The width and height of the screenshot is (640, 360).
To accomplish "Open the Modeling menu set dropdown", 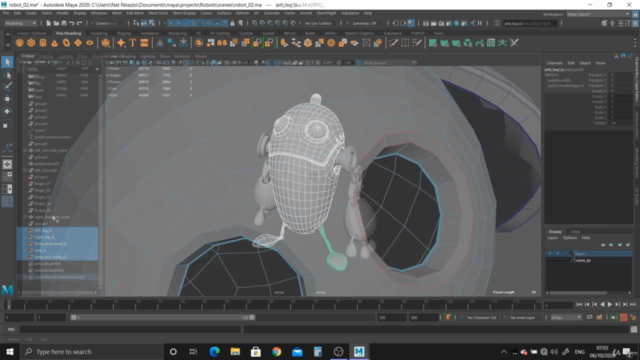I will click(20, 23).
